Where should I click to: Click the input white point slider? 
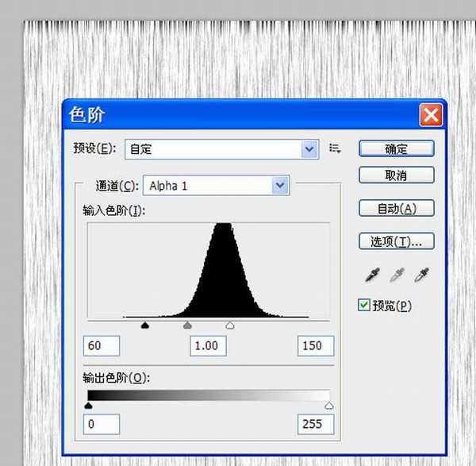230,325
